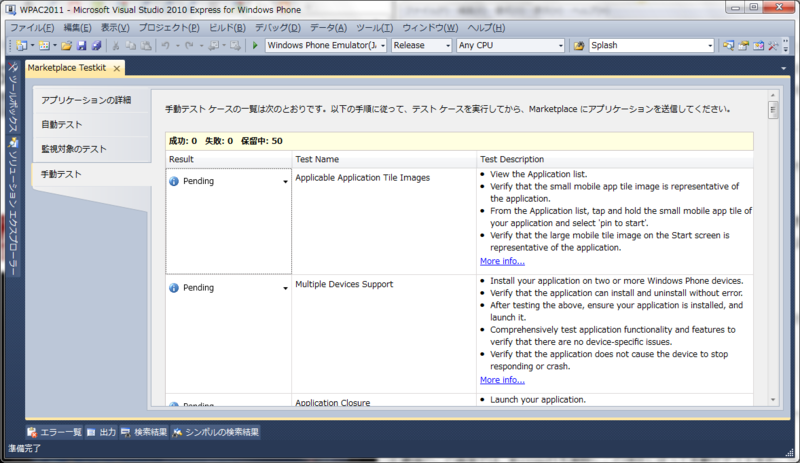Viewport: 800px width, 463px height.
Task: Open the ツール(T) menu
Action: [374, 28]
